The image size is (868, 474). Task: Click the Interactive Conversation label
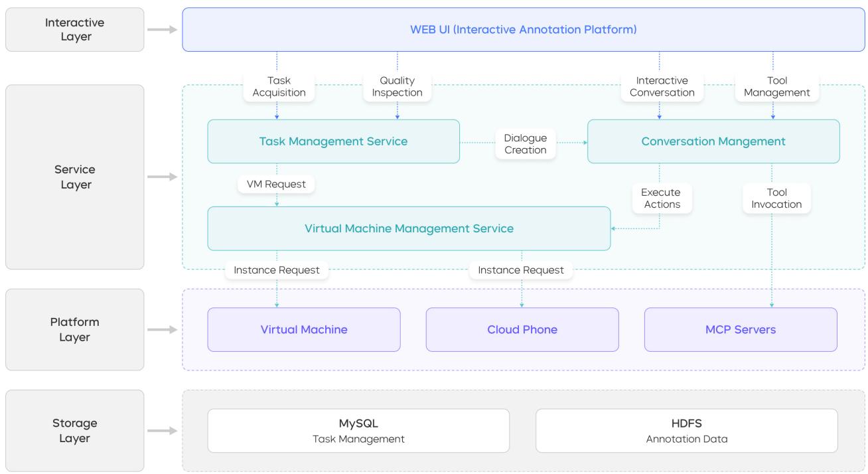tap(662, 87)
